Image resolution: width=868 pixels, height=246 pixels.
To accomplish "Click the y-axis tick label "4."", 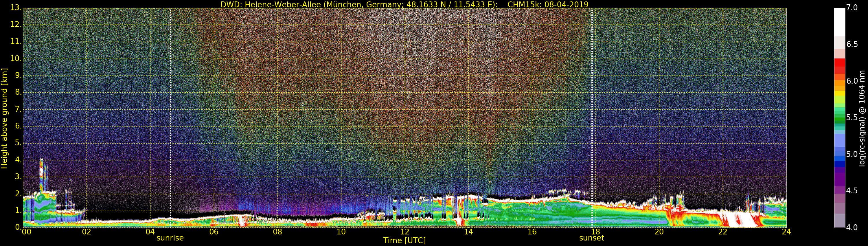I will pos(18,160).
